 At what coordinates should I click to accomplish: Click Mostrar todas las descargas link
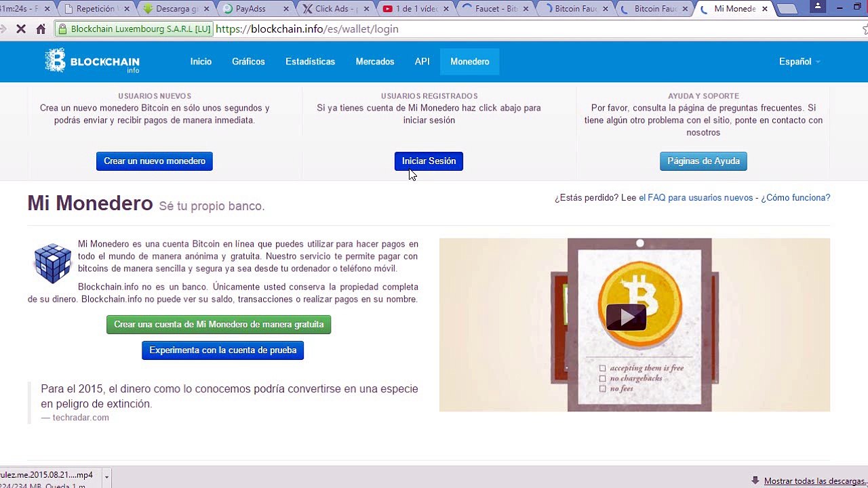click(815, 481)
